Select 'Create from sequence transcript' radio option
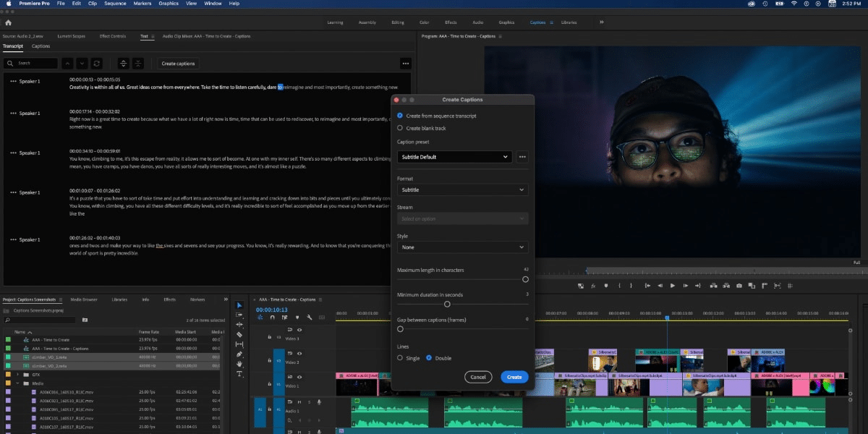 point(400,116)
